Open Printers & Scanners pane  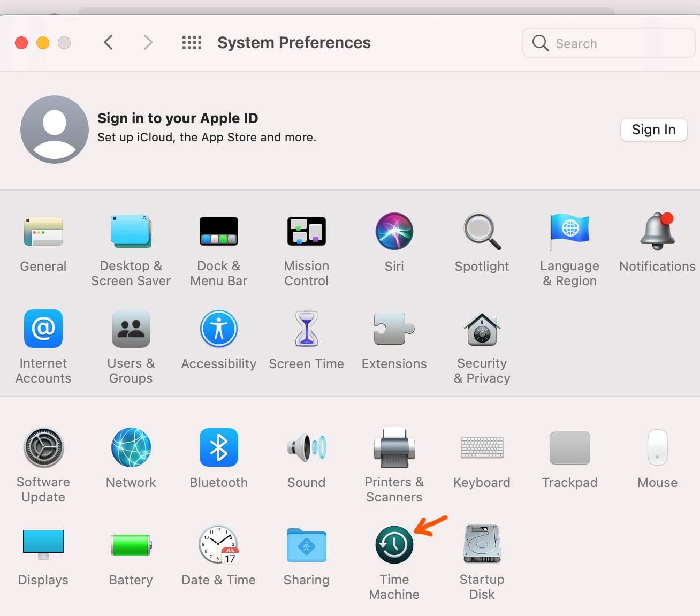tap(394, 447)
